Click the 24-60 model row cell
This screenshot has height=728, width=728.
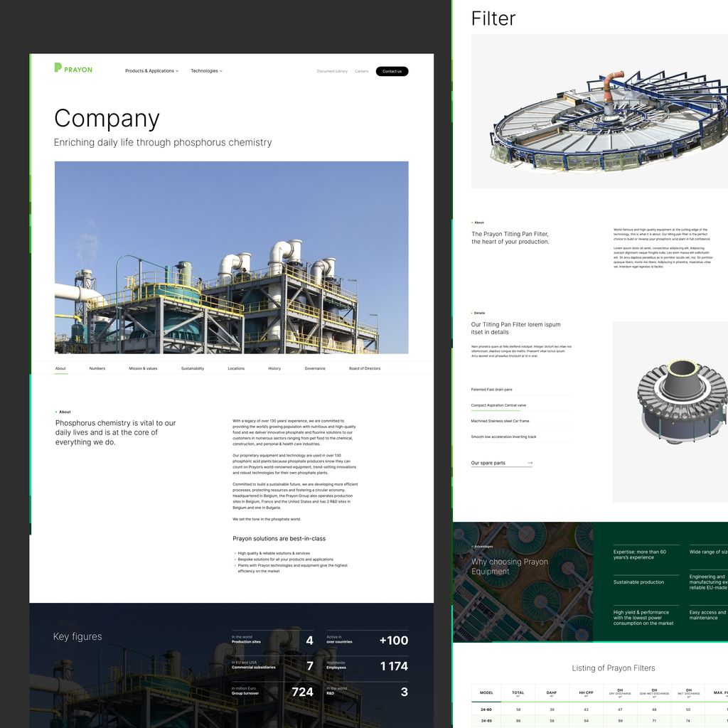pos(486,710)
